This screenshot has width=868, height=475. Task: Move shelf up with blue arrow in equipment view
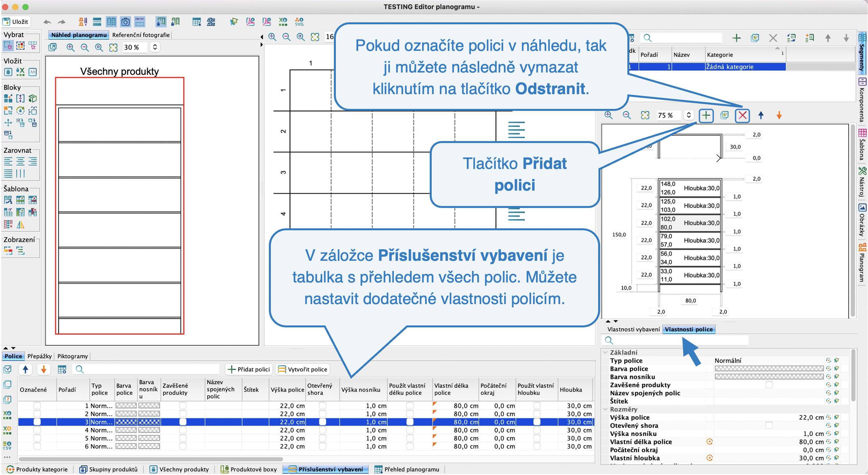pyautogui.click(x=761, y=115)
